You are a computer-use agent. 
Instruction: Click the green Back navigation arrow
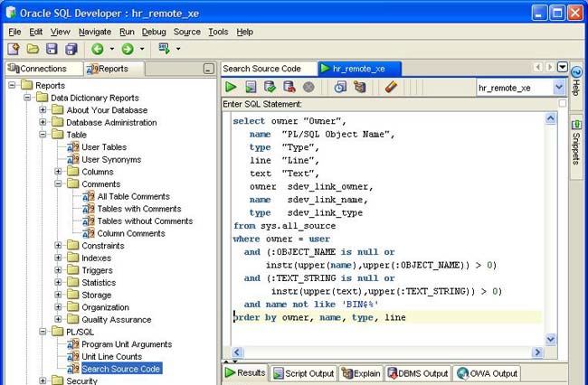(x=98, y=49)
